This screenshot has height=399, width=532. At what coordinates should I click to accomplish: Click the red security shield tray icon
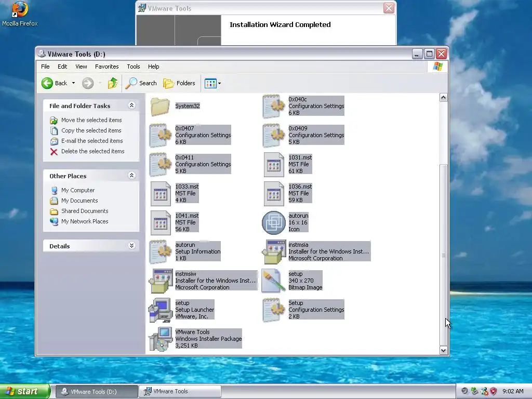click(x=494, y=392)
